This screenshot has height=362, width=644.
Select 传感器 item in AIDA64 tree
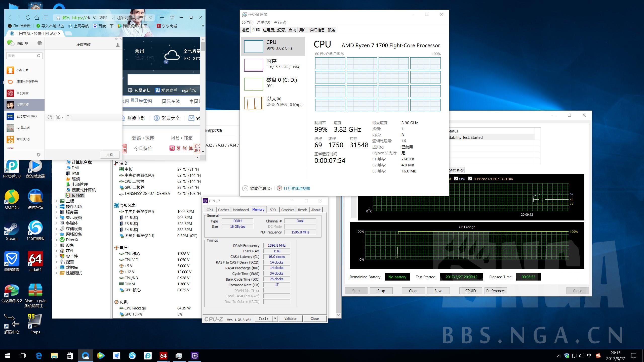75,195
